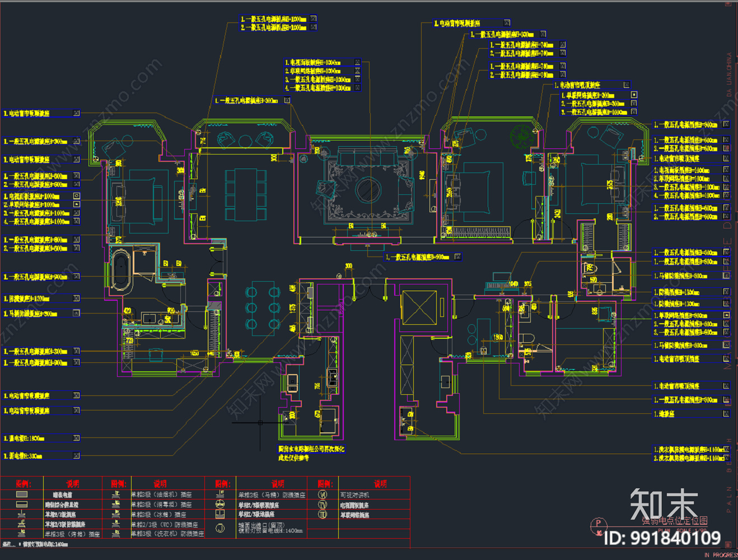
Task: Select the circled TV legend symbol
Action: [x=323, y=504]
